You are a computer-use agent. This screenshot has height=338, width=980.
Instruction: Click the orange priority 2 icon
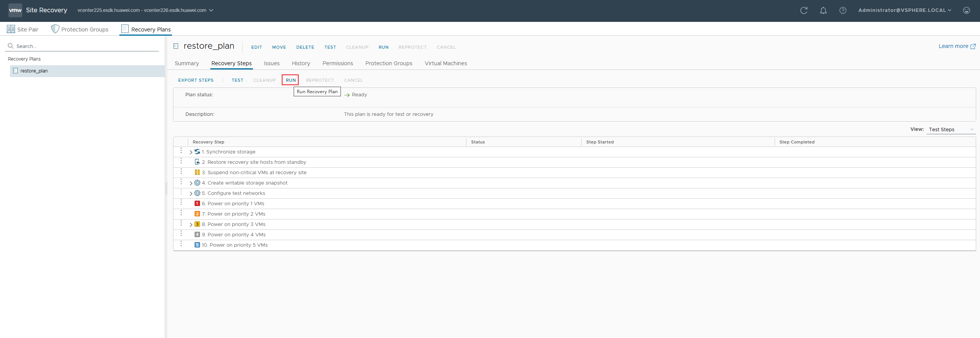point(197,214)
